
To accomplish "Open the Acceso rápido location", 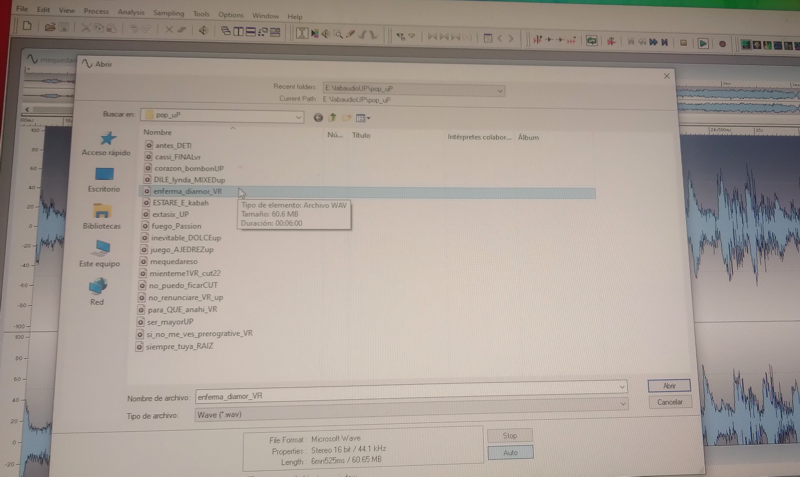I will point(106,144).
